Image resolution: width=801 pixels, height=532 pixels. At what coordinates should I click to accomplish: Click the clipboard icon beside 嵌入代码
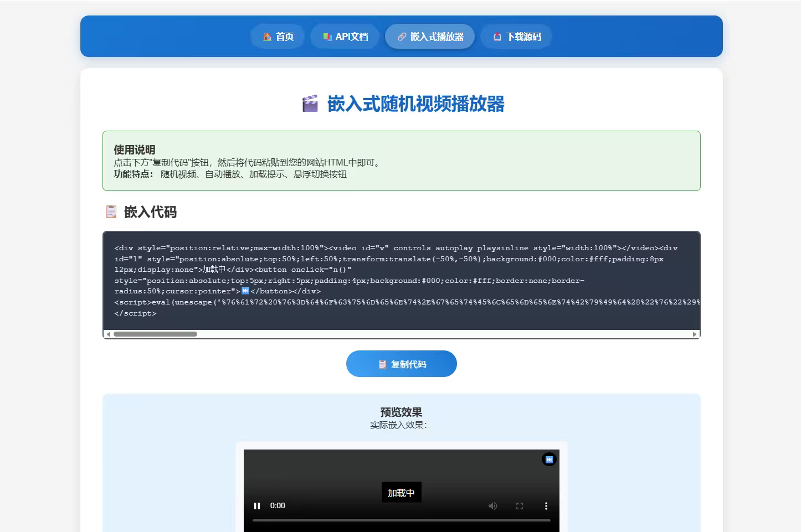[111, 212]
